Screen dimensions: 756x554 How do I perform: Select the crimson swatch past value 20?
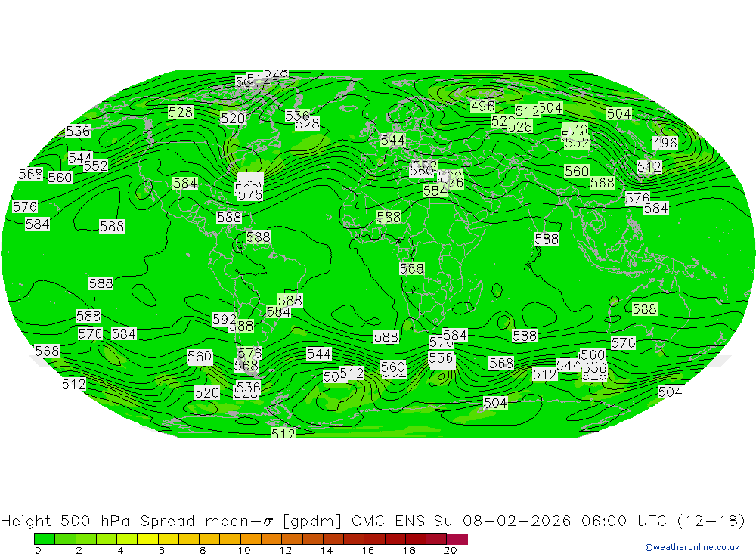(457, 539)
